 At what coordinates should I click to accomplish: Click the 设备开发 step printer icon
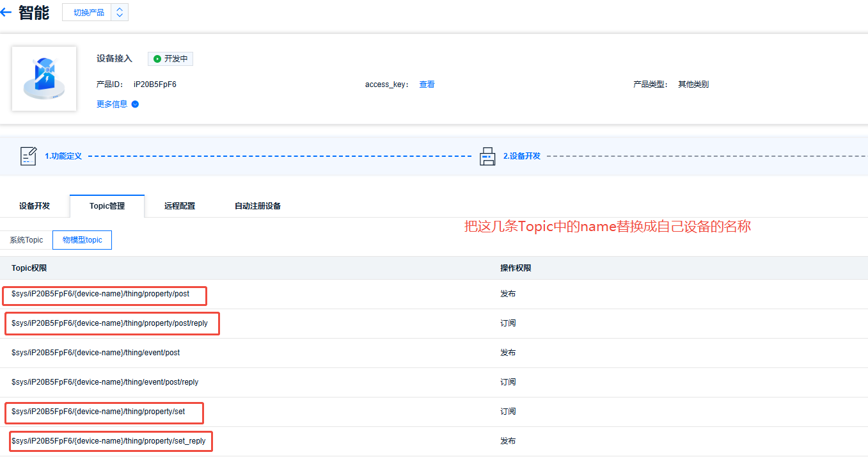coord(487,156)
